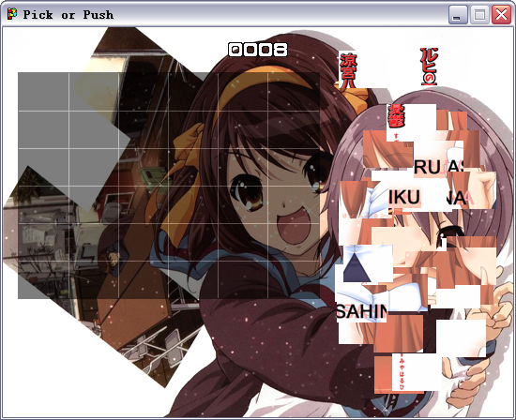Viewport: 516px width, 420px height.
Task: Click the bottom-right cell of the puzzle grid
Action: [x=295, y=280]
